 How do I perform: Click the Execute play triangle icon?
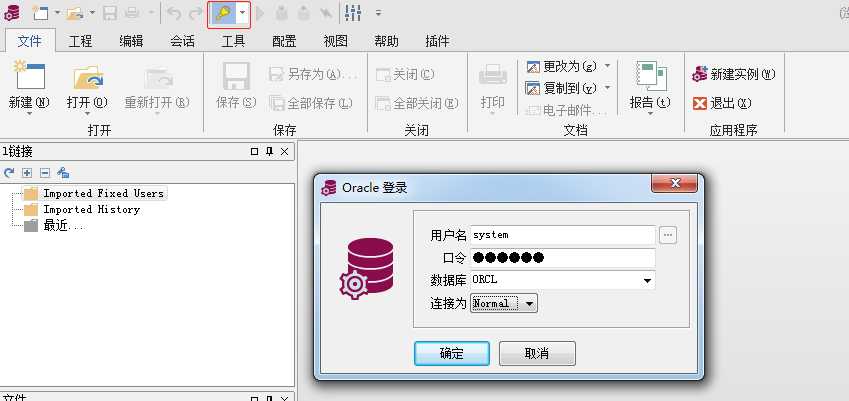tap(260, 14)
